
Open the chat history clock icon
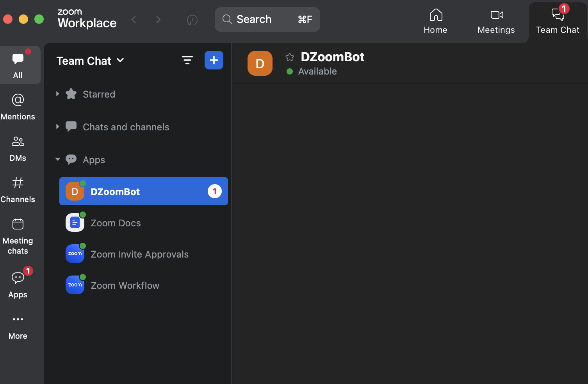pyautogui.click(x=192, y=20)
